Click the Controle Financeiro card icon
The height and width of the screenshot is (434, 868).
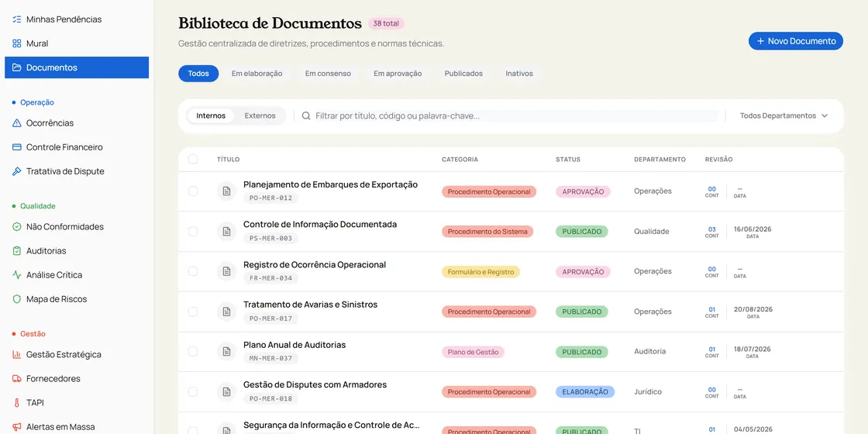(x=16, y=147)
